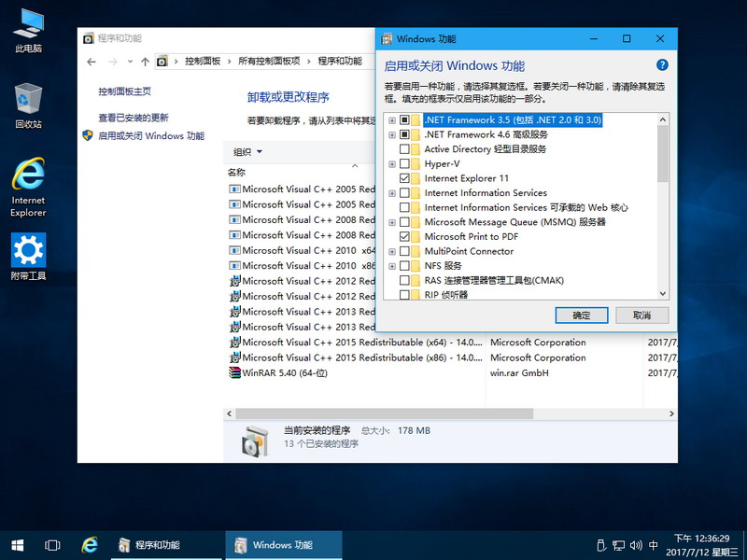The width and height of the screenshot is (747, 560).
Task: Click 启用或关闭 Windows 功能 sidebar link
Action: [x=151, y=135]
